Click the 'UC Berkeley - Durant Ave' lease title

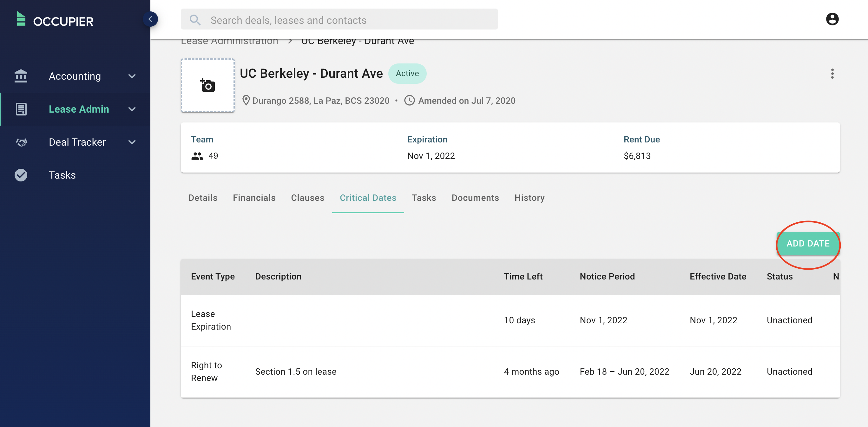pos(311,74)
